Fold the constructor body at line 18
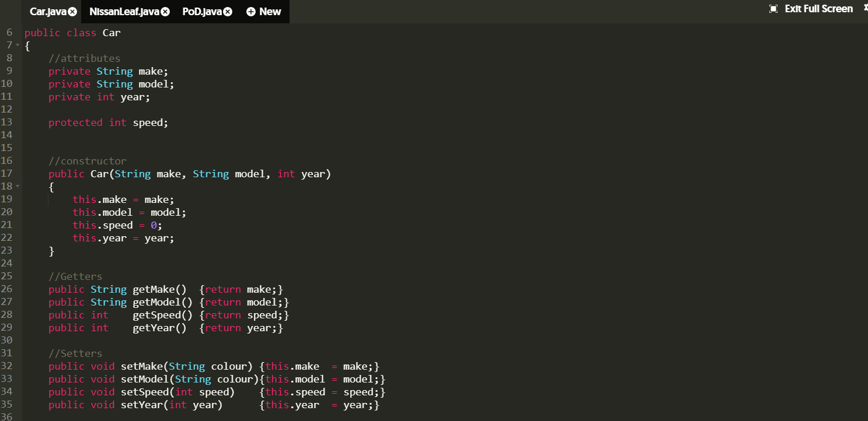868x421 pixels. [18, 187]
